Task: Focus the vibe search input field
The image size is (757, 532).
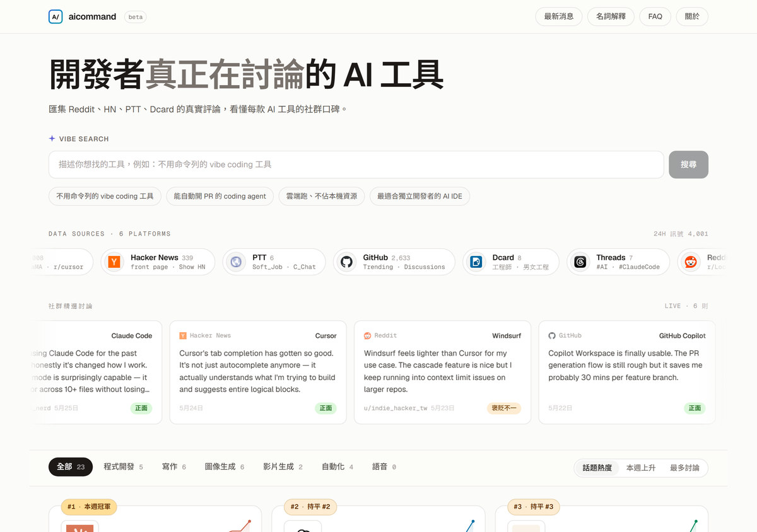Action: [x=356, y=165]
